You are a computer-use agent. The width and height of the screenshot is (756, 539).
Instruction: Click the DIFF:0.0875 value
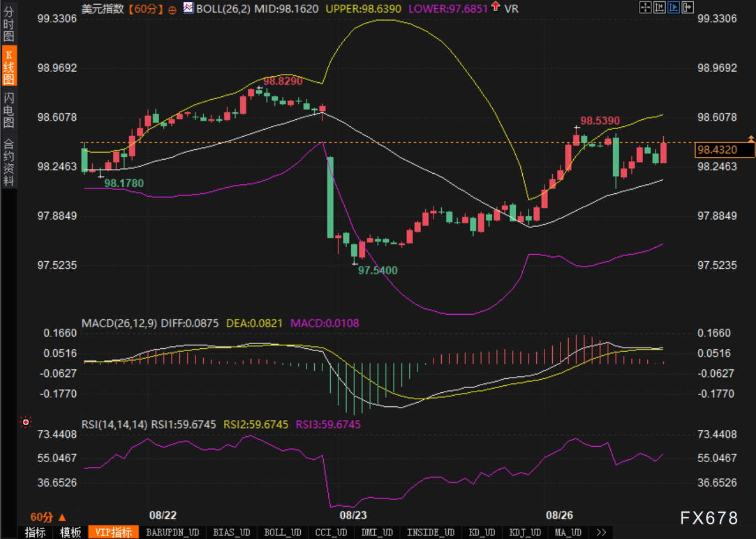coord(189,324)
